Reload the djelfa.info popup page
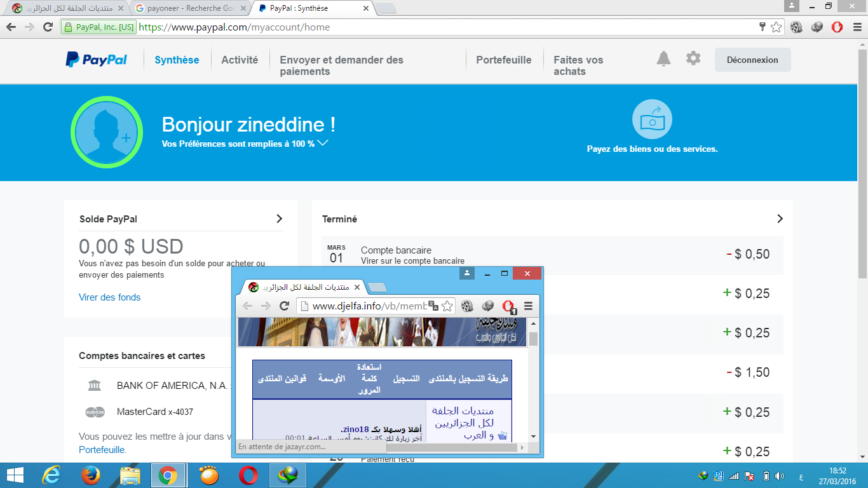The image size is (868, 488). (285, 306)
